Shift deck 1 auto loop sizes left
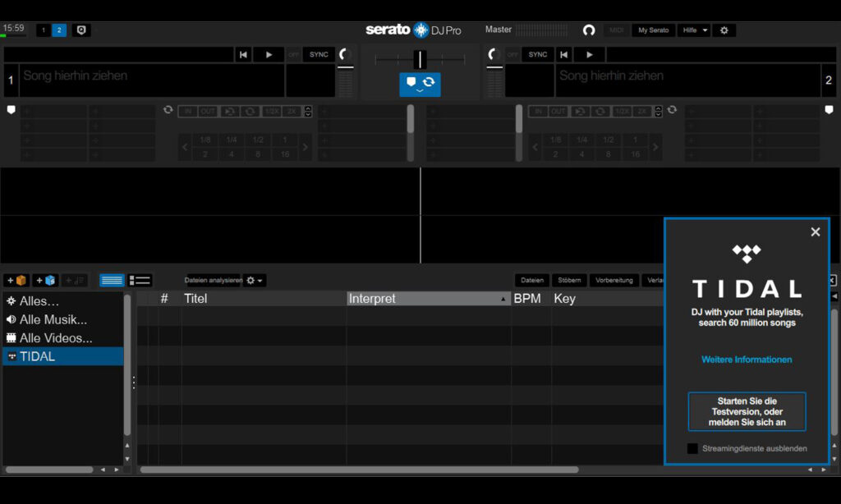The width and height of the screenshot is (841, 504). click(x=185, y=147)
